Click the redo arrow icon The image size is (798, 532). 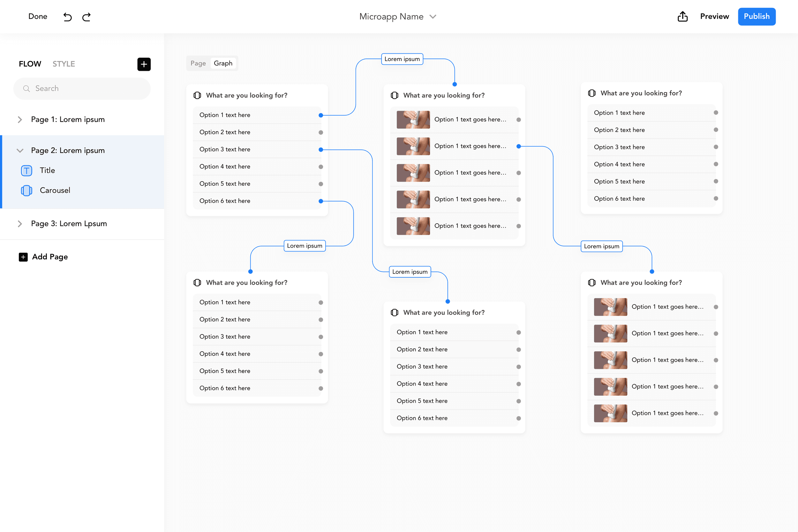[87, 17]
